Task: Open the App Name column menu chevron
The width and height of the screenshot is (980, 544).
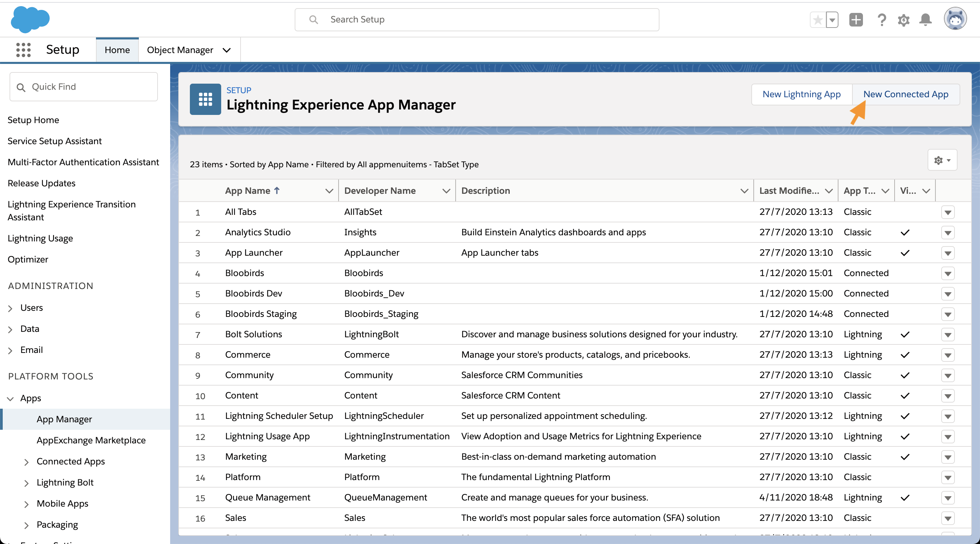Action: [329, 191]
